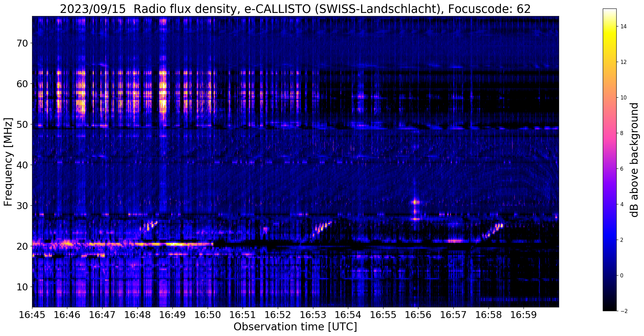Click the 'dB above background' colorbar label

tap(635, 160)
